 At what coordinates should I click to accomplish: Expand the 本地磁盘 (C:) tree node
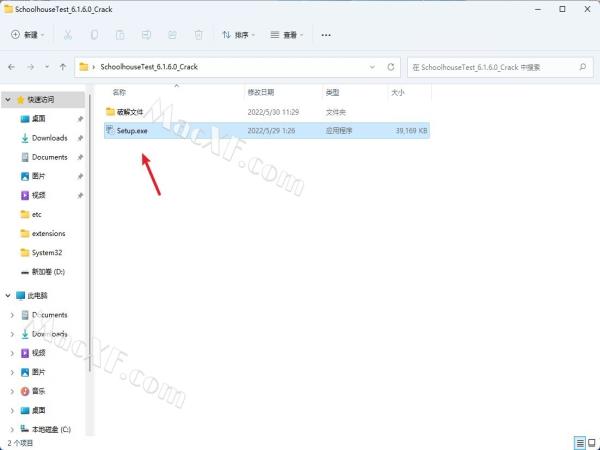(12, 429)
